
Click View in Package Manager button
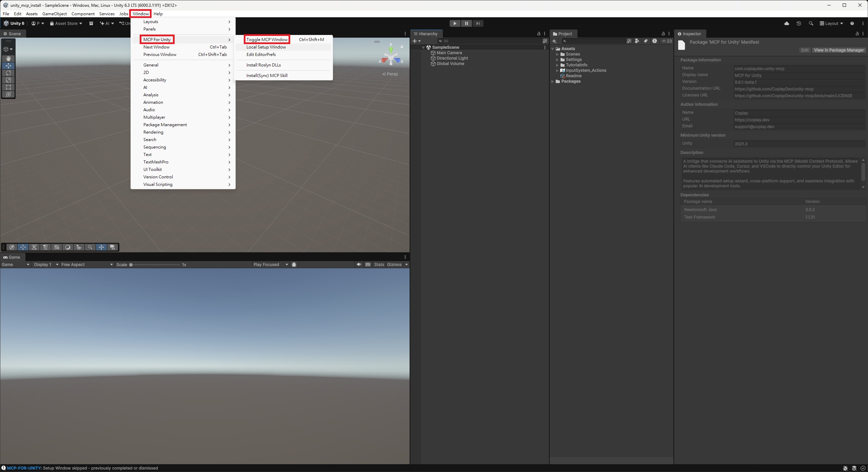pyautogui.click(x=839, y=50)
